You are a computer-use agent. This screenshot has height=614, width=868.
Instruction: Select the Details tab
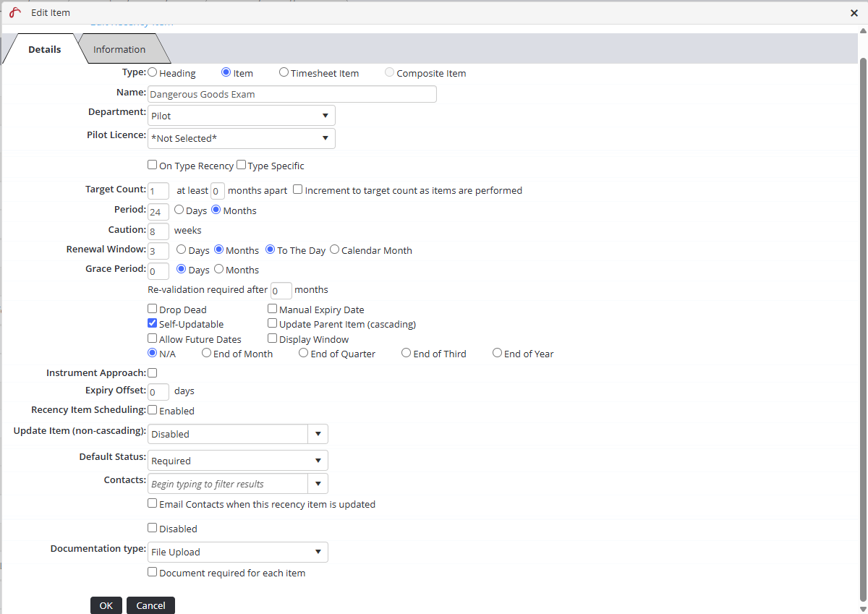[x=44, y=49]
